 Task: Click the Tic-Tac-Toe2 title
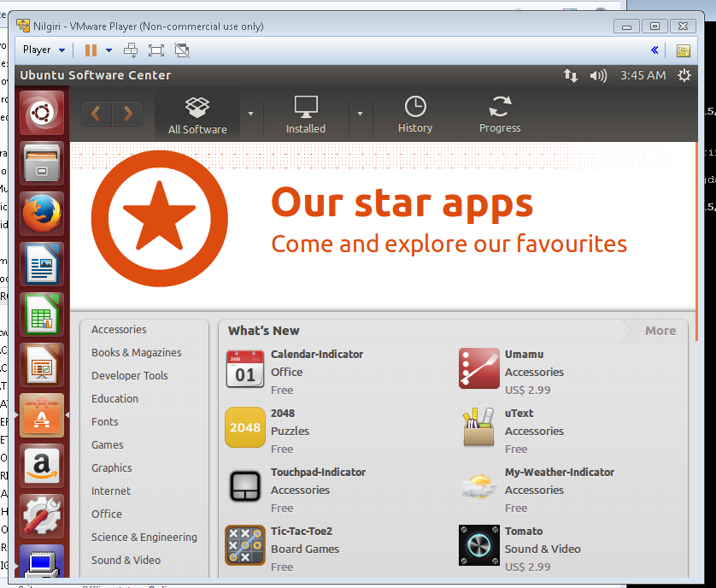click(302, 531)
